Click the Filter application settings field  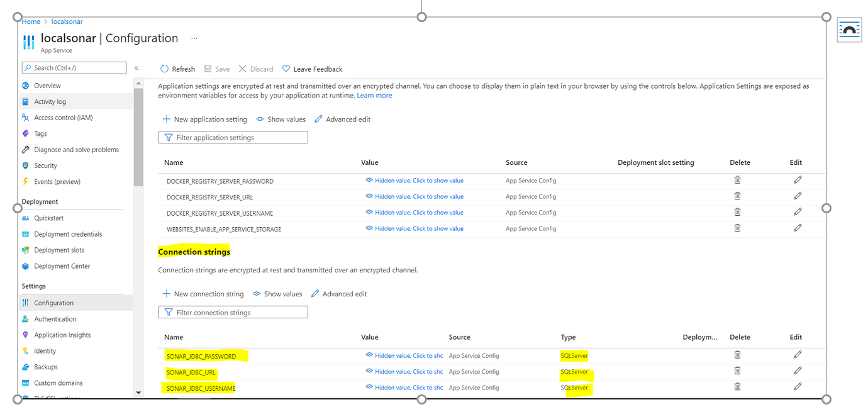coord(233,137)
